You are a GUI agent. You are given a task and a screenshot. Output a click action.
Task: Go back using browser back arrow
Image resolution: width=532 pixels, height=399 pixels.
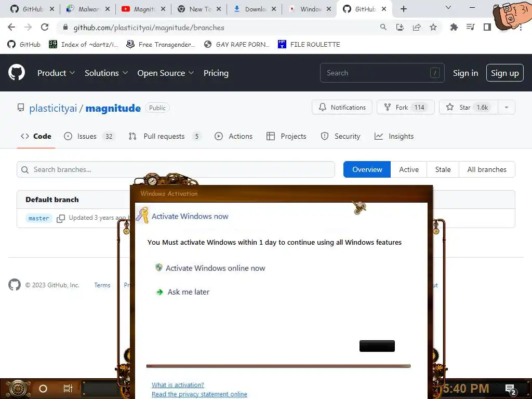11,28
